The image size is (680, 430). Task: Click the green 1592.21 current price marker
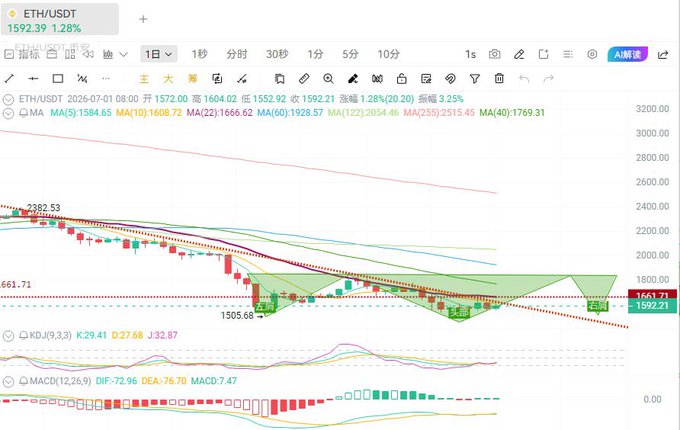tap(652, 306)
